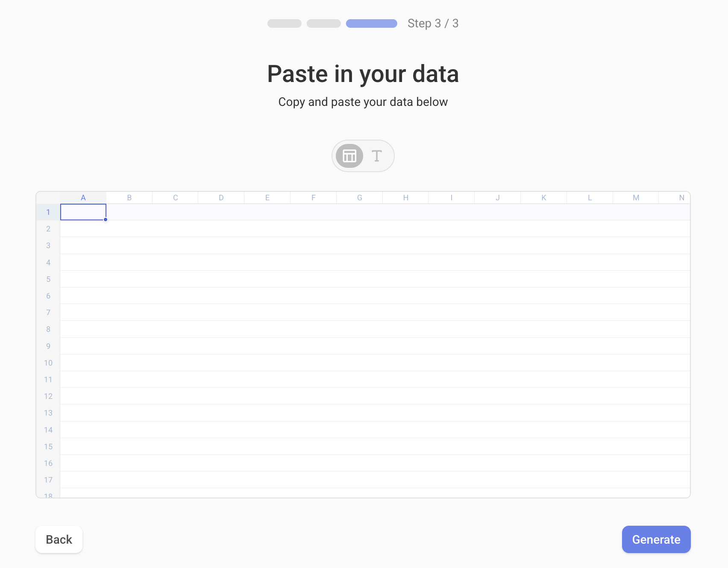
Task: Select column header A
Action: pyautogui.click(x=83, y=197)
